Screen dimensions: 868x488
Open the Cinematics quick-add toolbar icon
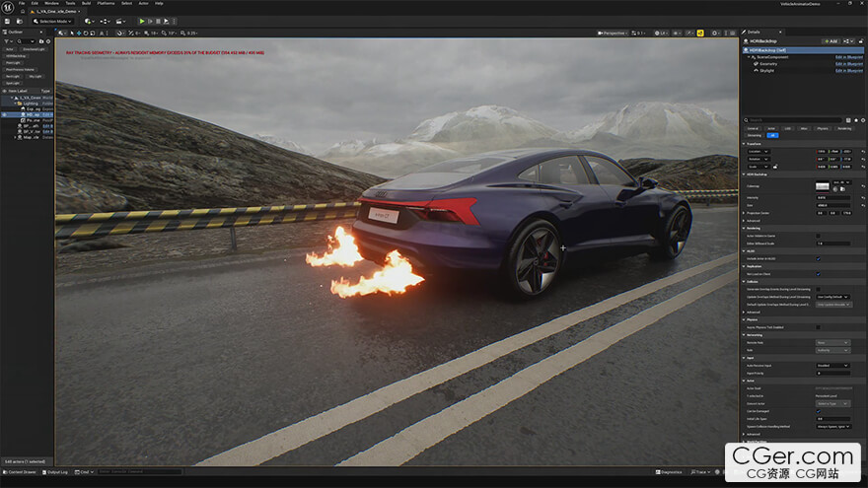(119, 21)
